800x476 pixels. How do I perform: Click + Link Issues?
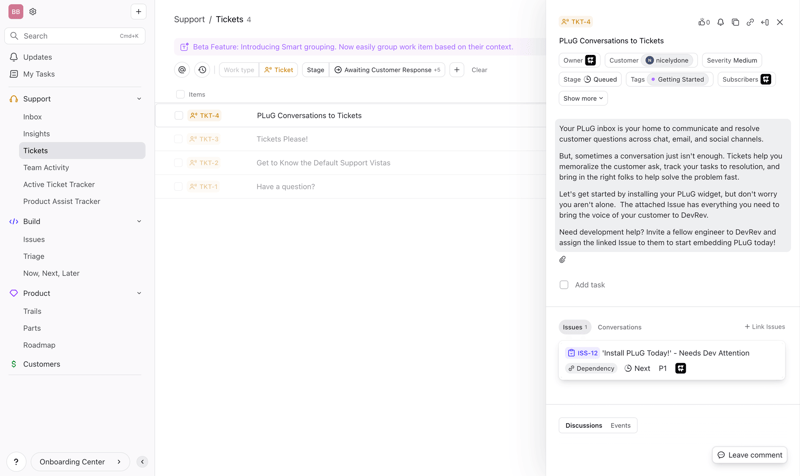[x=764, y=327]
